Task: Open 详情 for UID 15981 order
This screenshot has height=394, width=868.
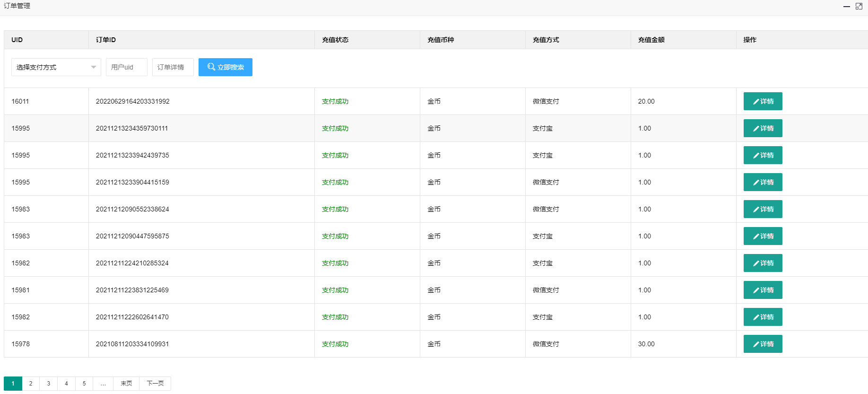Action: (763, 290)
